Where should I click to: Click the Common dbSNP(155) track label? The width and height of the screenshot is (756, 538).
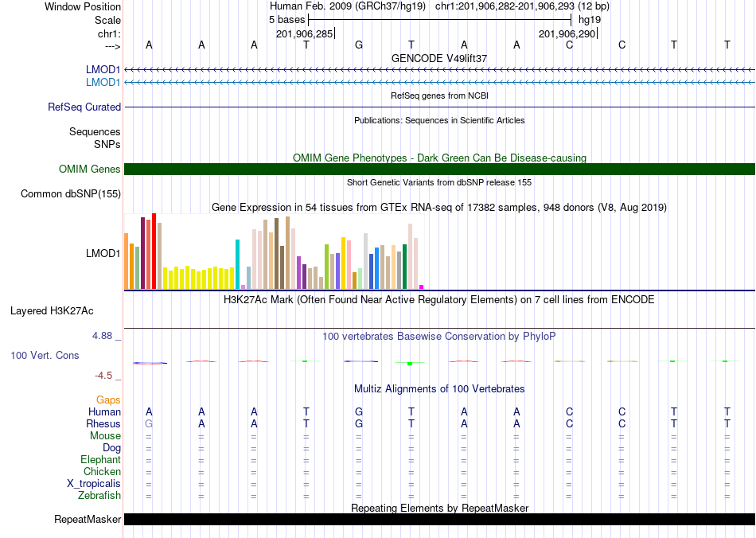pyautogui.click(x=70, y=194)
